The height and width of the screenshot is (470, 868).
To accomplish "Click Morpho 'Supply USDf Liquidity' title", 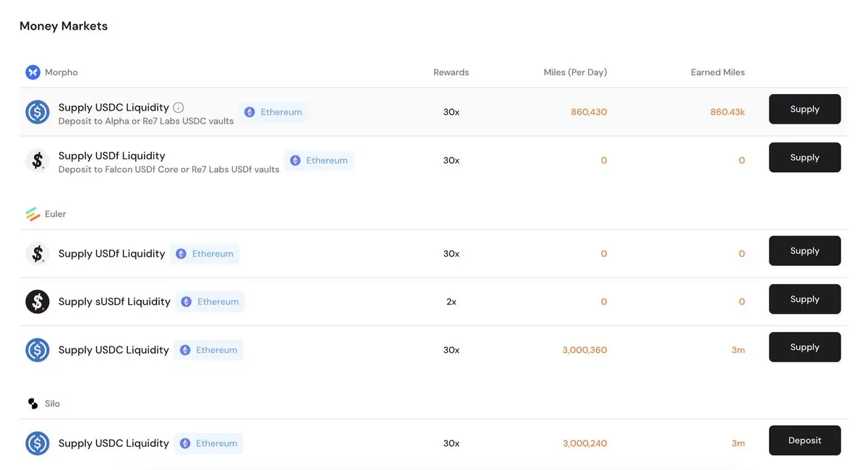I will click(111, 155).
